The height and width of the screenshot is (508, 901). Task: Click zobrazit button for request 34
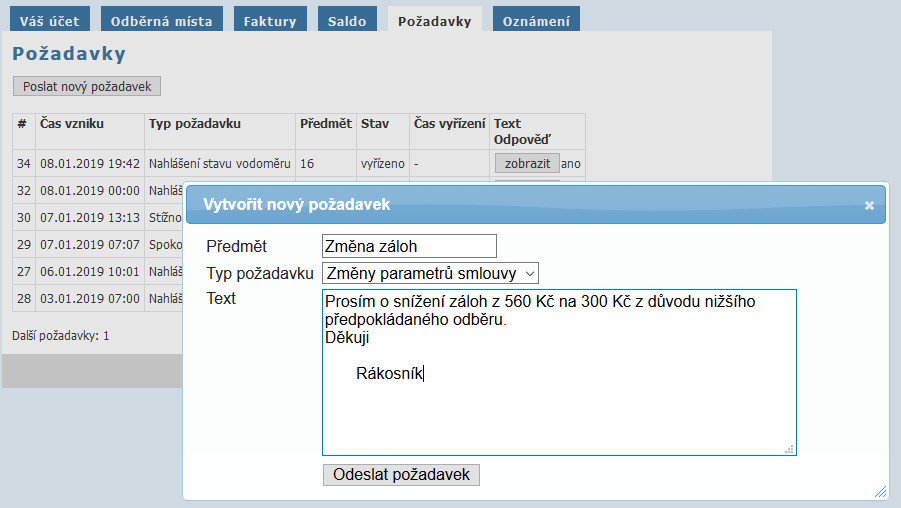click(527, 163)
